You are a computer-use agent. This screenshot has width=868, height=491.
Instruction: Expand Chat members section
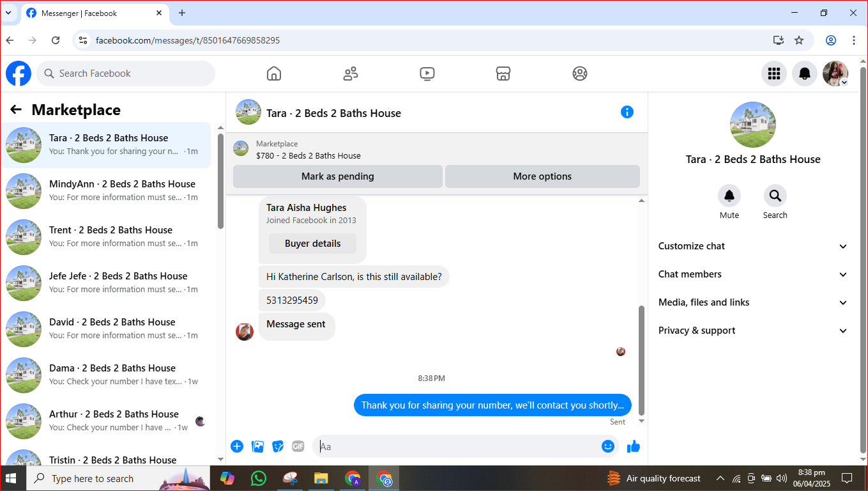coord(753,274)
